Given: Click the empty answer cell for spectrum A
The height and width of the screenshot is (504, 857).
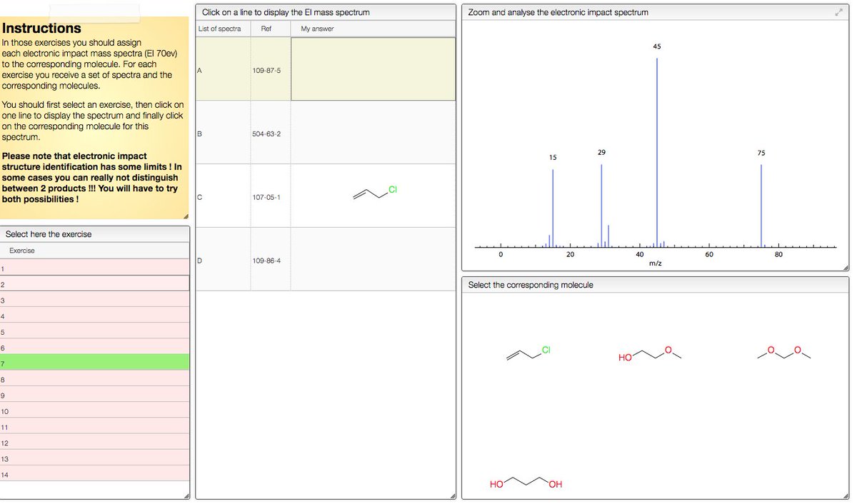Looking at the screenshot, I should point(373,69).
